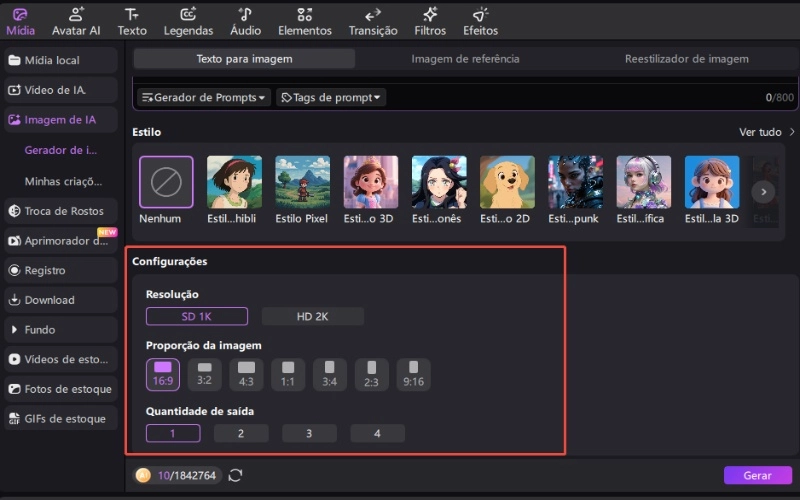Open Troca de Rostos tool
This screenshot has width=800, height=500.
tap(61, 211)
